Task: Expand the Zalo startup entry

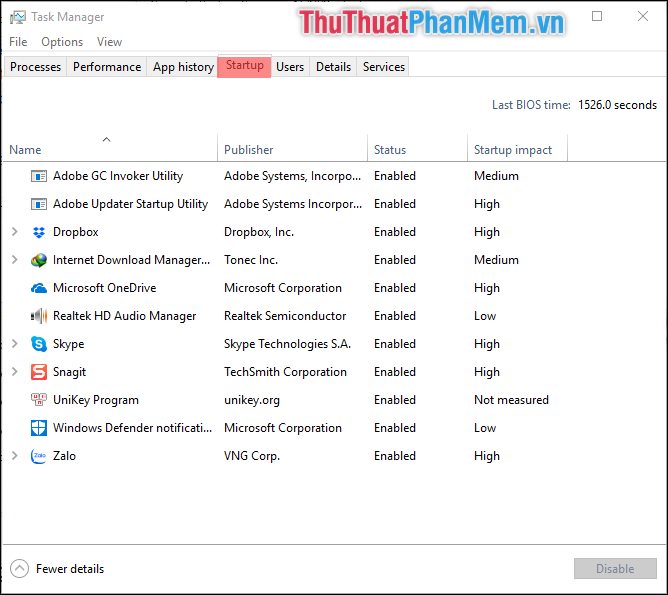Action: coord(14,456)
